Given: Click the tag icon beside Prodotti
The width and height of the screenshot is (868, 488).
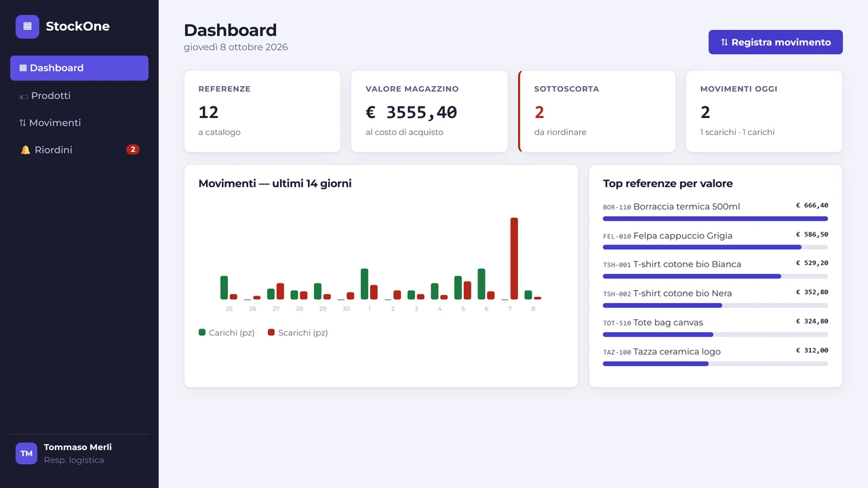Looking at the screenshot, I should tap(24, 96).
